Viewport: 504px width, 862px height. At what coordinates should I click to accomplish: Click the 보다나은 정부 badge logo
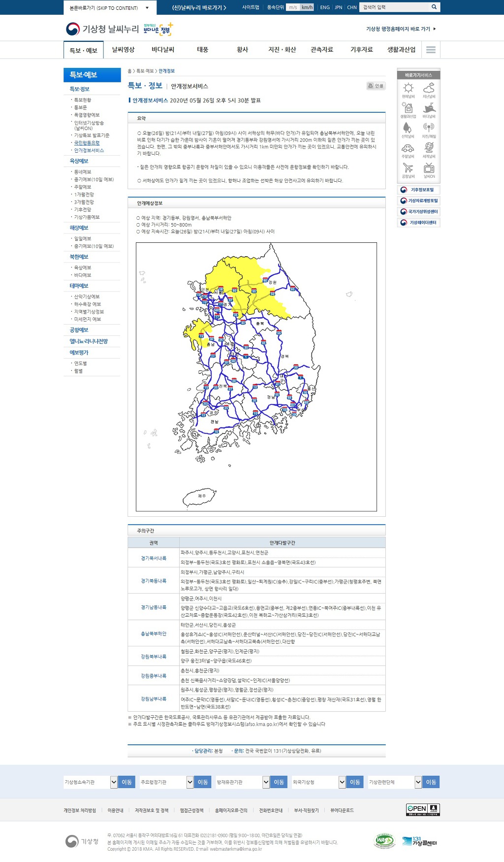pos(158,29)
